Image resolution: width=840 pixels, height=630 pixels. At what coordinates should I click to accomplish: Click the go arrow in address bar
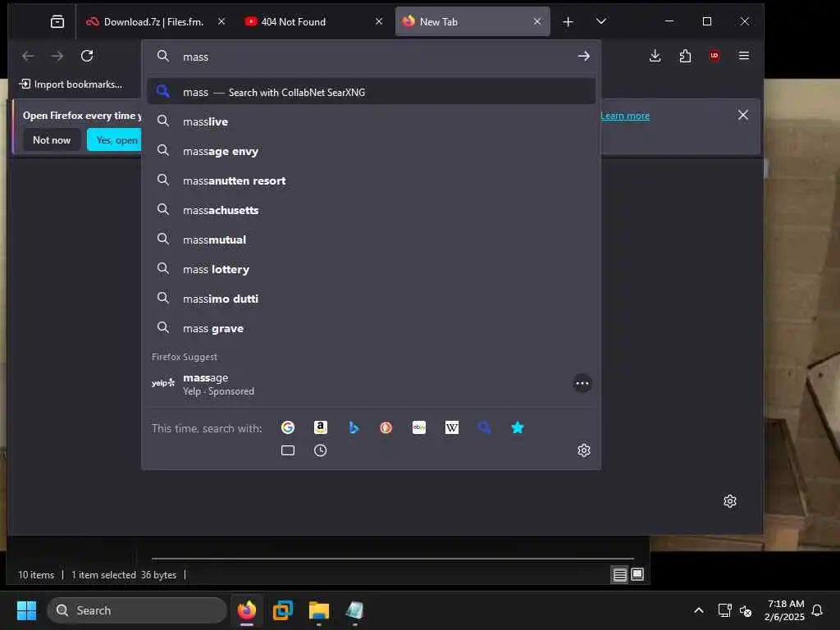pyautogui.click(x=583, y=57)
